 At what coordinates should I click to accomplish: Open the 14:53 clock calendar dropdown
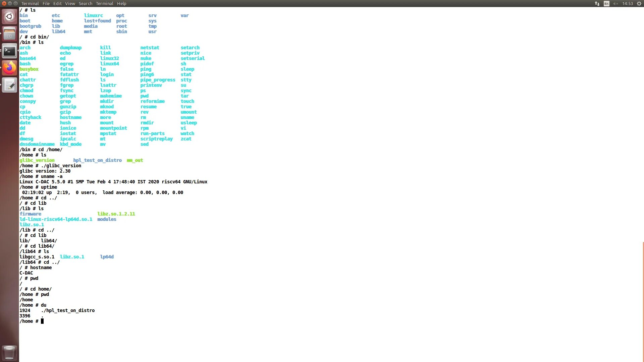tap(627, 4)
